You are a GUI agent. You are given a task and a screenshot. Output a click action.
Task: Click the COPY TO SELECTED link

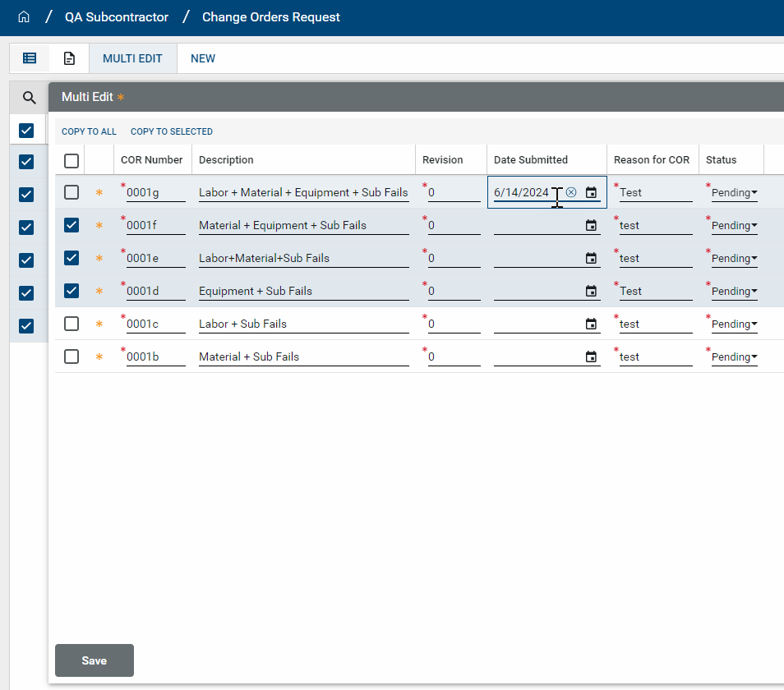pos(172,131)
